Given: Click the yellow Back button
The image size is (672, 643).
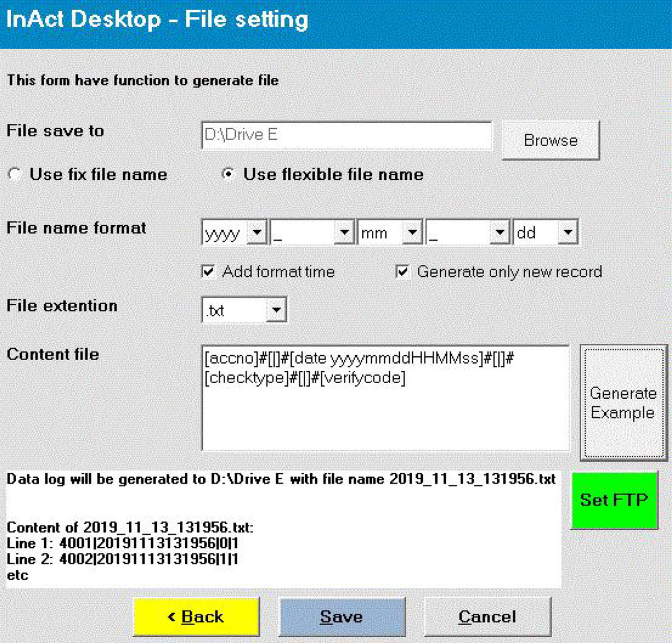Looking at the screenshot, I should tap(195, 616).
